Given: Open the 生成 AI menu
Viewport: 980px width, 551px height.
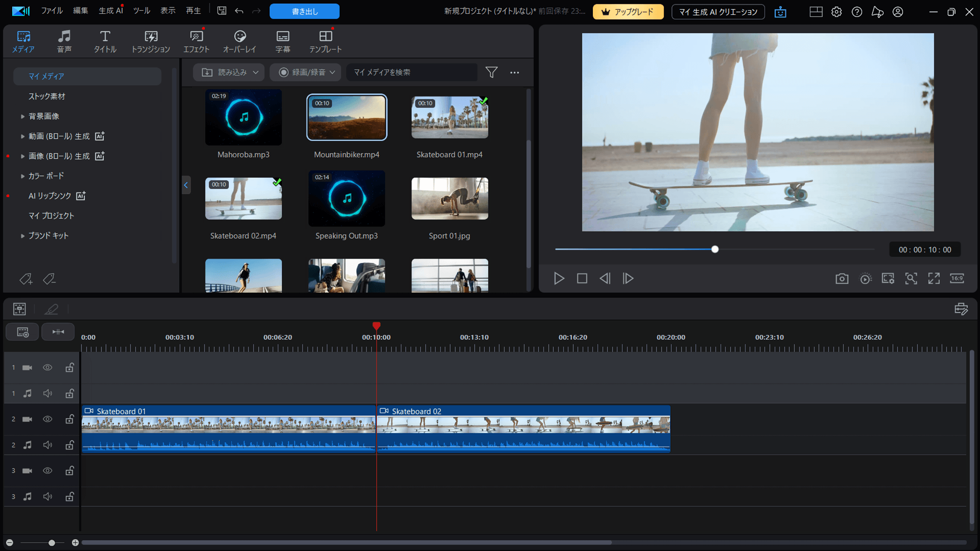Looking at the screenshot, I should coord(110,11).
